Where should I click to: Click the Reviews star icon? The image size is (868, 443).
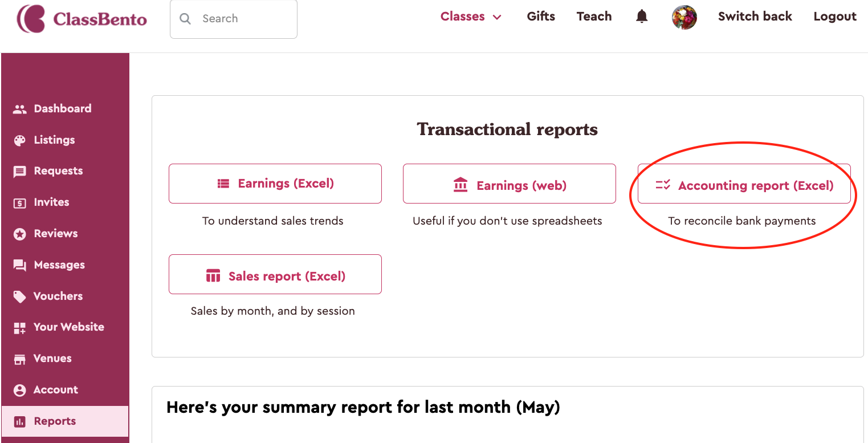[x=20, y=234]
